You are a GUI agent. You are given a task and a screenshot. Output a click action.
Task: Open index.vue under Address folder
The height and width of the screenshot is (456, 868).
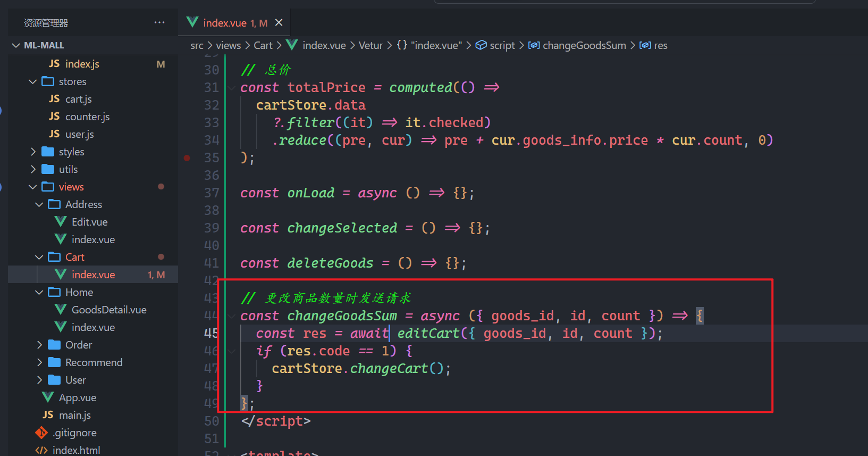coord(93,239)
